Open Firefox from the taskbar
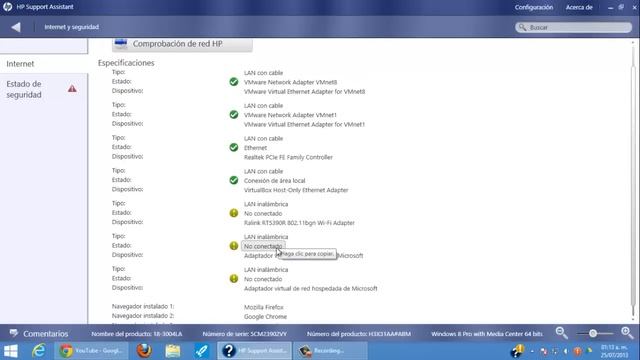Viewport: 640px width, 360px height. [x=144, y=351]
